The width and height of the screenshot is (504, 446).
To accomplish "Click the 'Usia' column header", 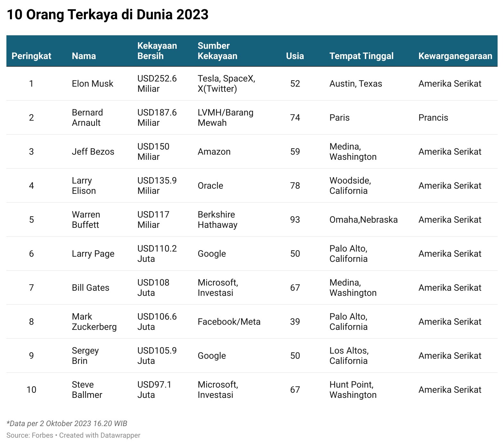I will coord(295,56).
